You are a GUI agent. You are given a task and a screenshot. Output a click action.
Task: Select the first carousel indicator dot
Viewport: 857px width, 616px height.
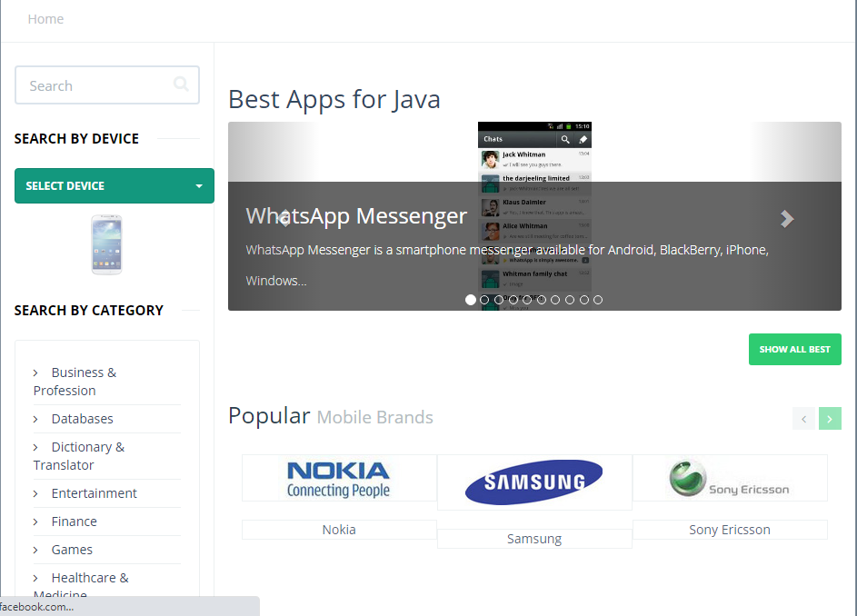470,300
